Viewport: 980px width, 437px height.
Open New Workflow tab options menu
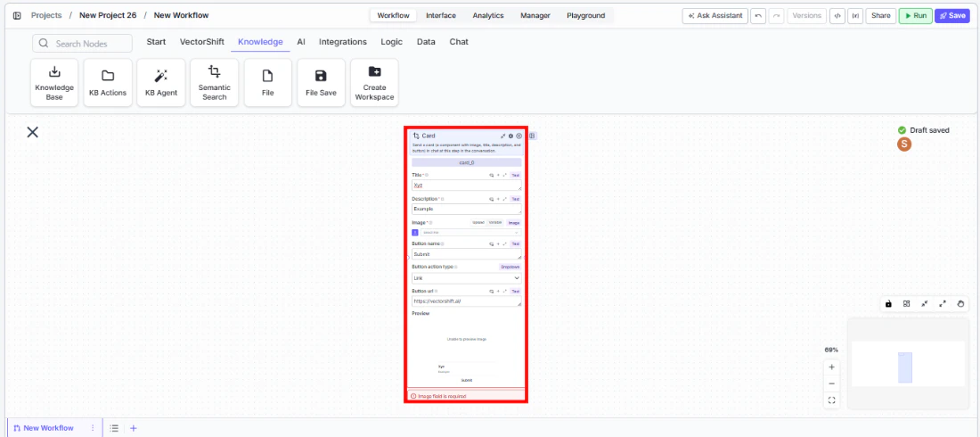(x=93, y=428)
